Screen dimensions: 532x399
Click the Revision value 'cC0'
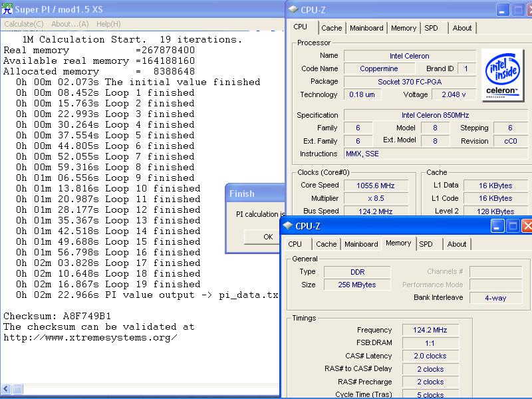[x=511, y=141]
